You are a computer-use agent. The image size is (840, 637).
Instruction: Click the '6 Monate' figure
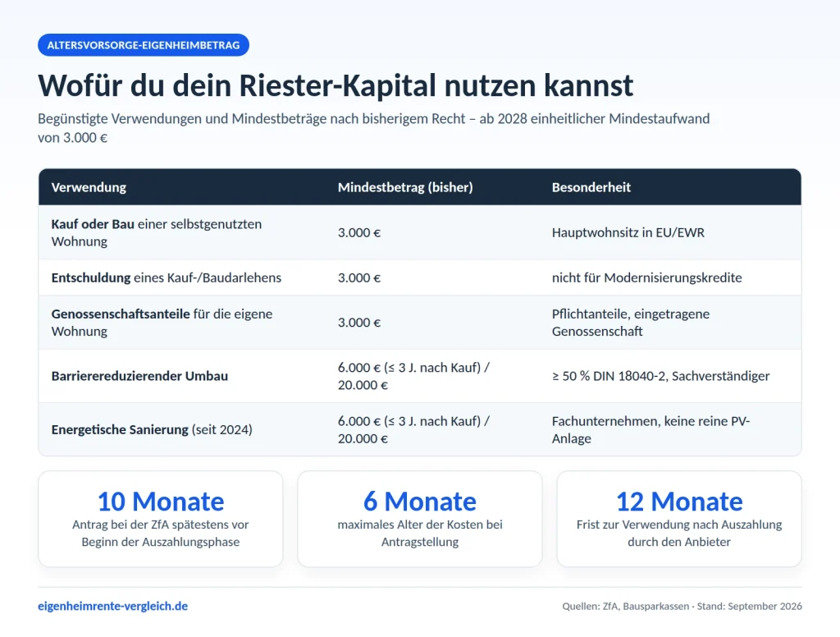point(420,502)
